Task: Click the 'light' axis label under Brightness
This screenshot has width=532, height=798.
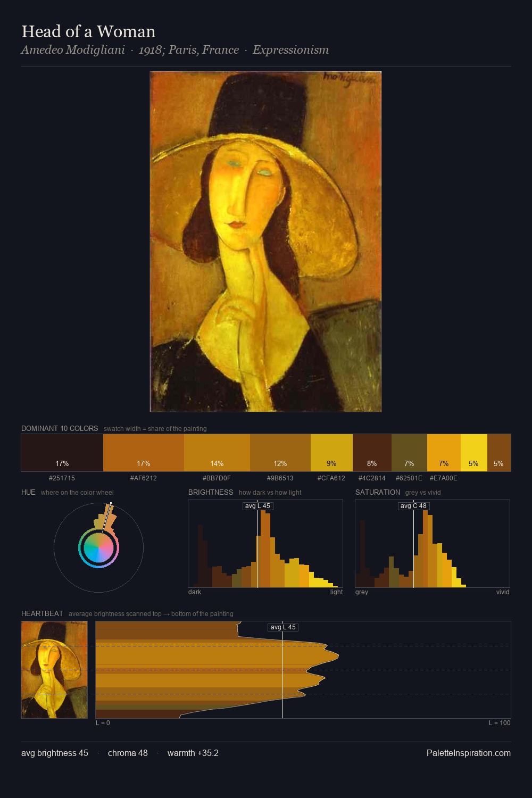Action: click(x=336, y=592)
